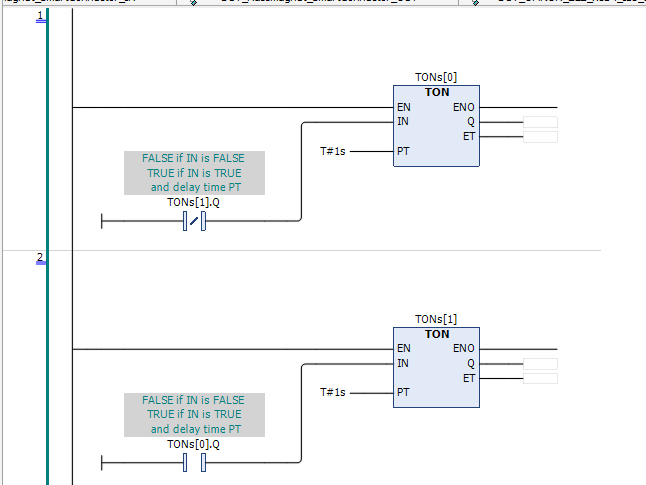The width and height of the screenshot is (646, 485).
Task: Click the negated contact TONs[1].Q
Action: (x=194, y=221)
